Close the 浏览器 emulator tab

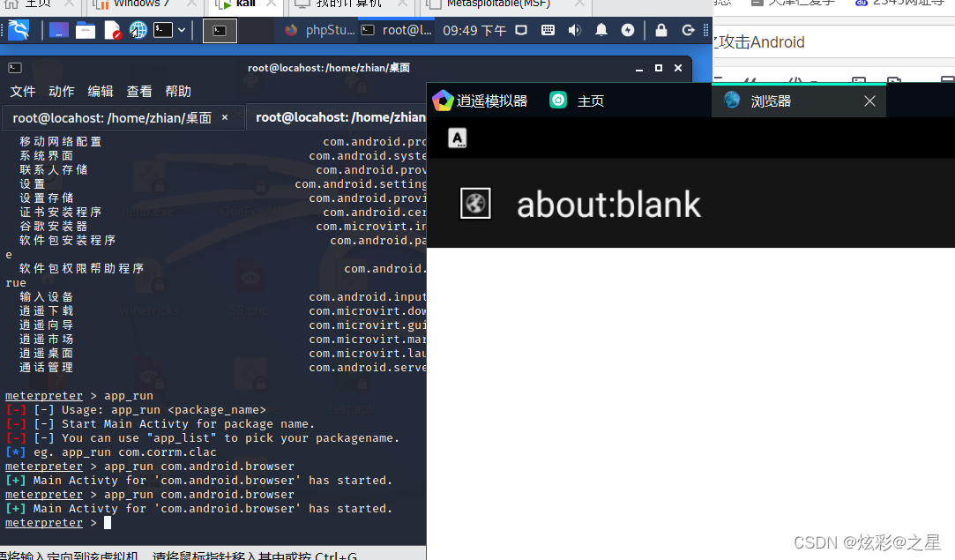[x=869, y=101]
